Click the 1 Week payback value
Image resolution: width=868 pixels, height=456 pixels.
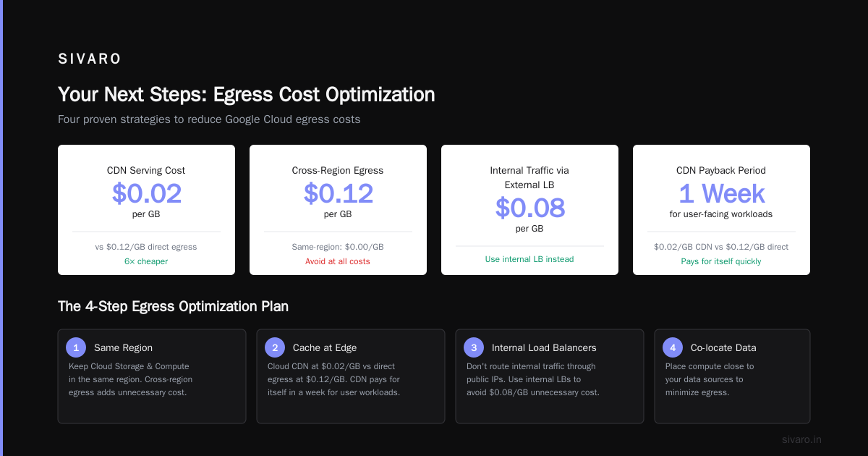(x=721, y=193)
